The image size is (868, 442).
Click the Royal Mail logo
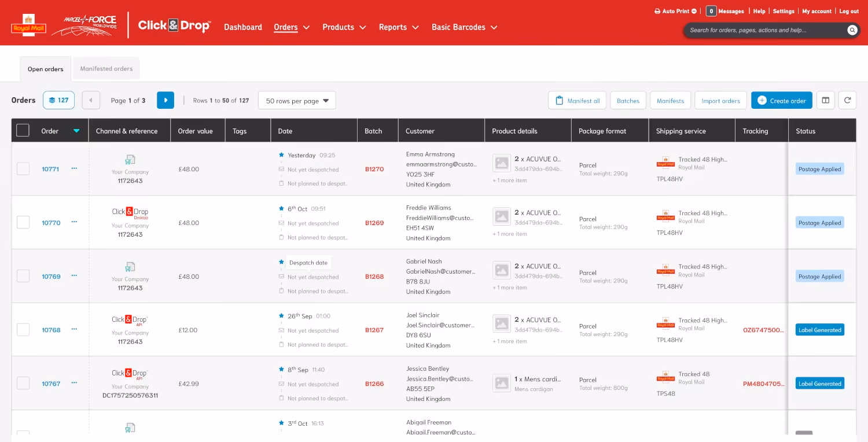coord(28,25)
